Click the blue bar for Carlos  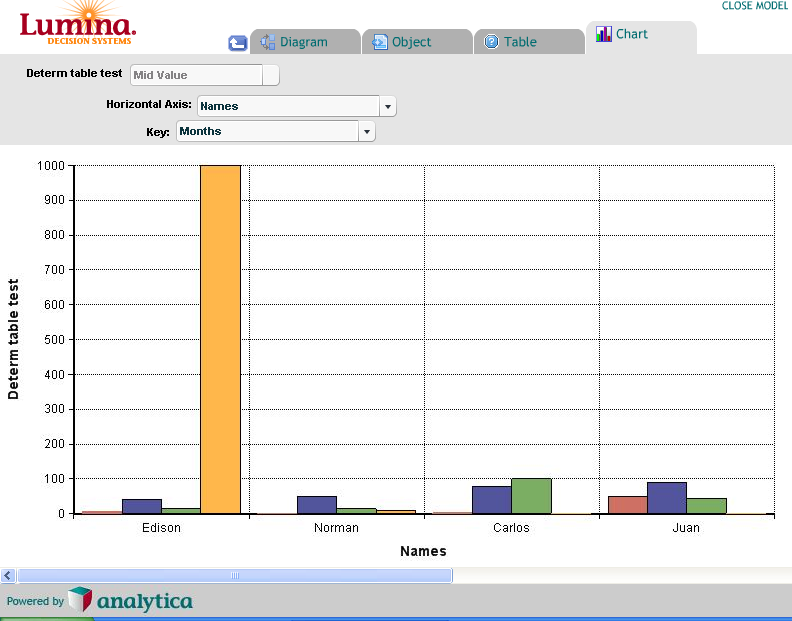pyautogui.click(x=492, y=500)
